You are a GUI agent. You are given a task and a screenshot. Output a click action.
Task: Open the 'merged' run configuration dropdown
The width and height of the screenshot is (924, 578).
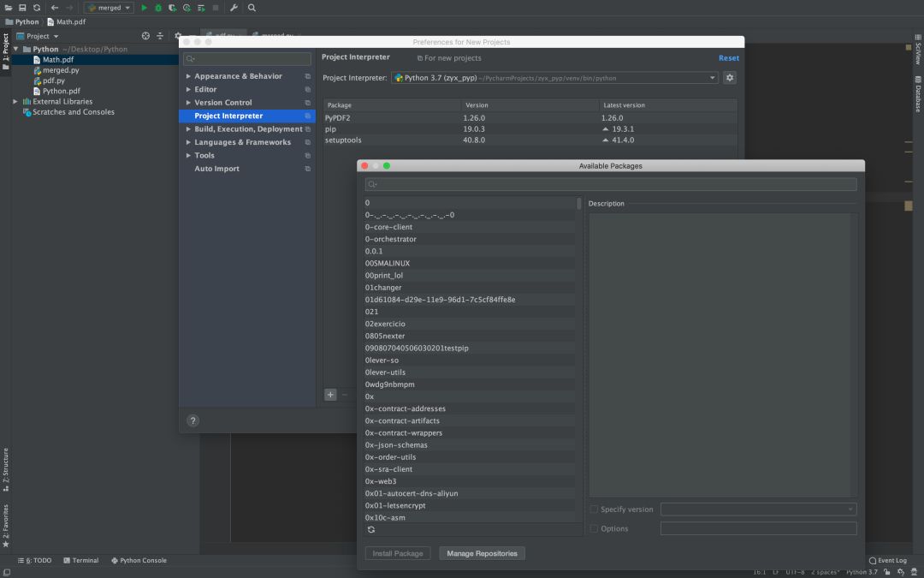(x=109, y=8)
